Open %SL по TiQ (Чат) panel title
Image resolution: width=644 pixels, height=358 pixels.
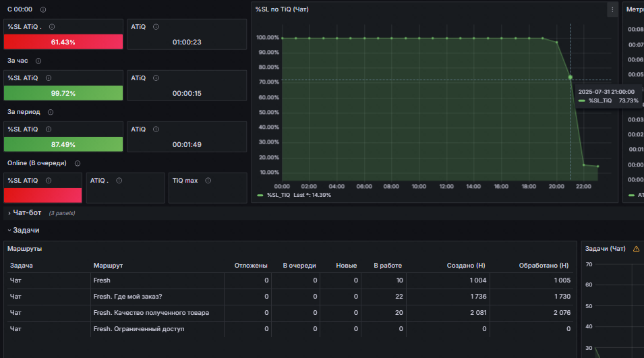pyautogui.click(x=282, y=9)
